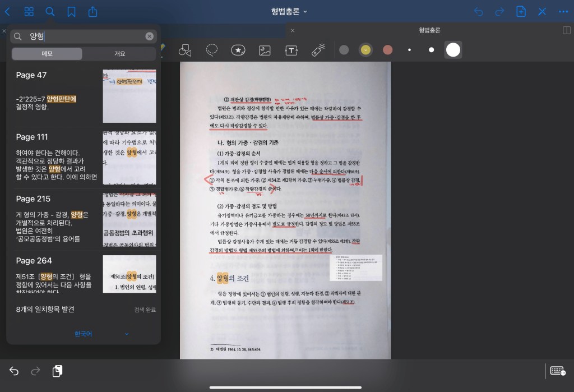
Task: Open the thumbnail grid view
Action: click(29, 11)
